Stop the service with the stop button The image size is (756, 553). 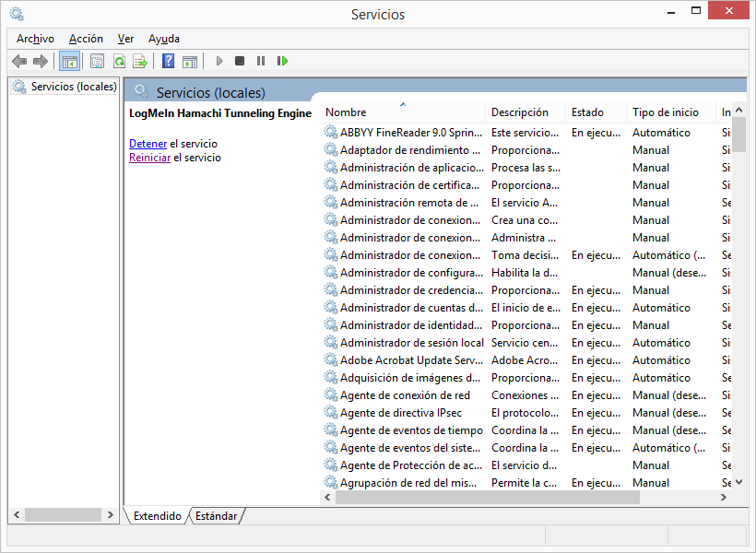pos(240,61)
